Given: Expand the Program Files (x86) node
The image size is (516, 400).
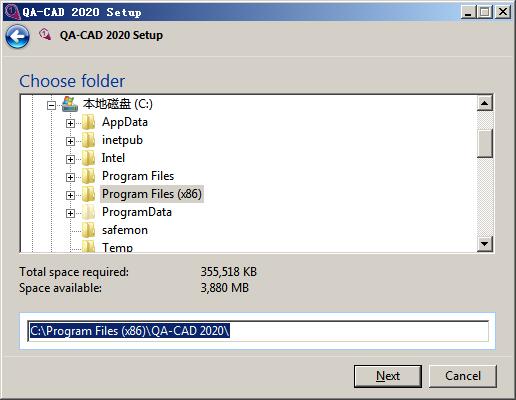Looking at the screenshot, I should 70,196.
